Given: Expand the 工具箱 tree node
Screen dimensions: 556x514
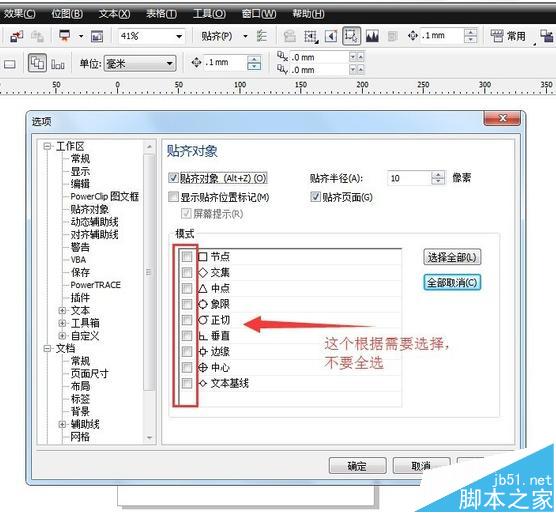Looking at the screenshot, I should click(x=62, y=323).
